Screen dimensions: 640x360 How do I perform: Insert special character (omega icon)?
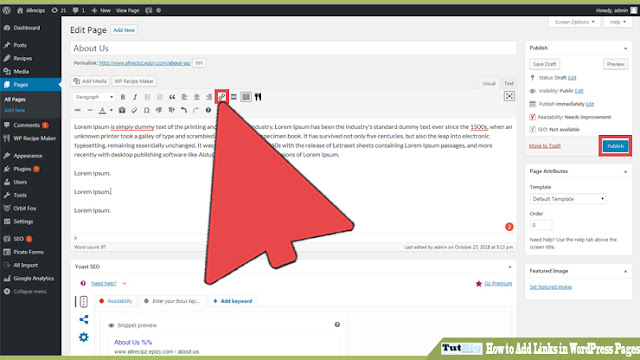click(147, 110)
